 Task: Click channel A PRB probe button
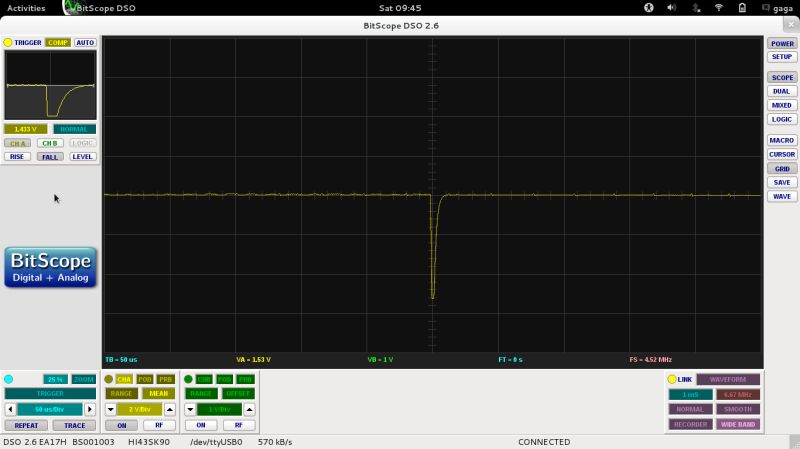[x=165, y=379]
